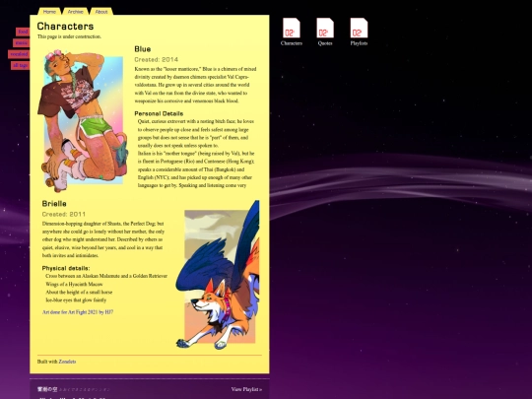Screen dimensions: 532x399
Task: Click the 'Created: 2014' text
Action: (x=156, y=60)
